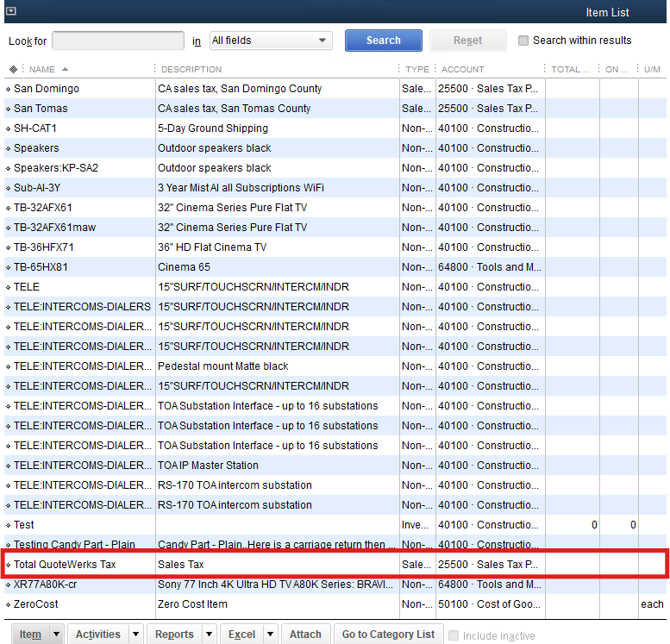Click the diamond marker beside Test item

point(9,525)
